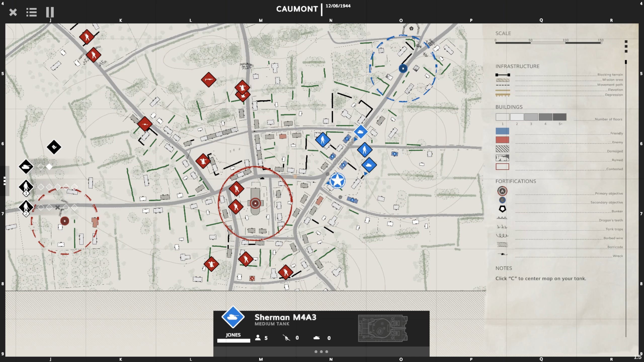Click the blue tank diamond in the Sherman panel
This screenshot has height=362, width=644.
click(233, 317)
